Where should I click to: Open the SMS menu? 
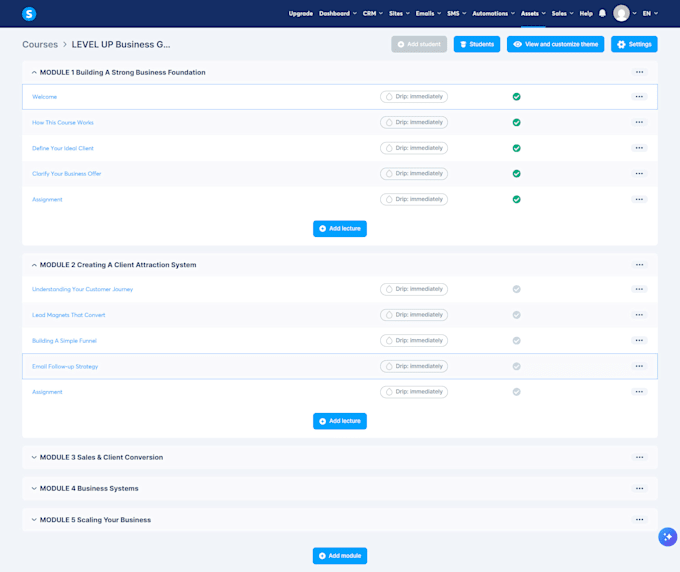[457, 13]
